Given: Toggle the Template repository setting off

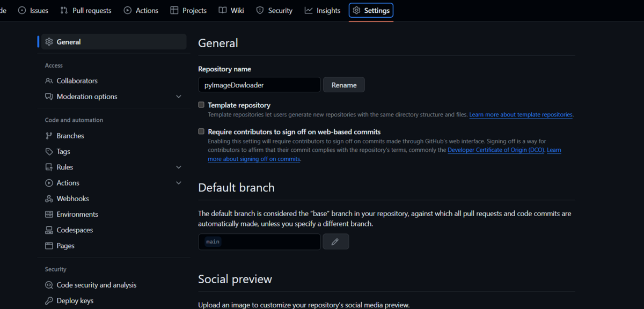Looking at the screenshot, I should pyautogui.click(x=201, y=105).
